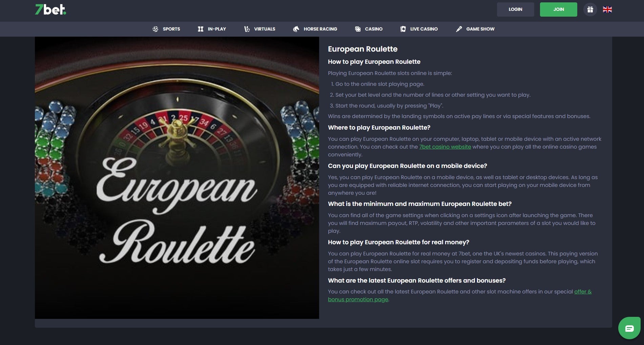This screenshot has width=644, height=345.
Task: Click the LOGIN button
Action: coord(515,9)
